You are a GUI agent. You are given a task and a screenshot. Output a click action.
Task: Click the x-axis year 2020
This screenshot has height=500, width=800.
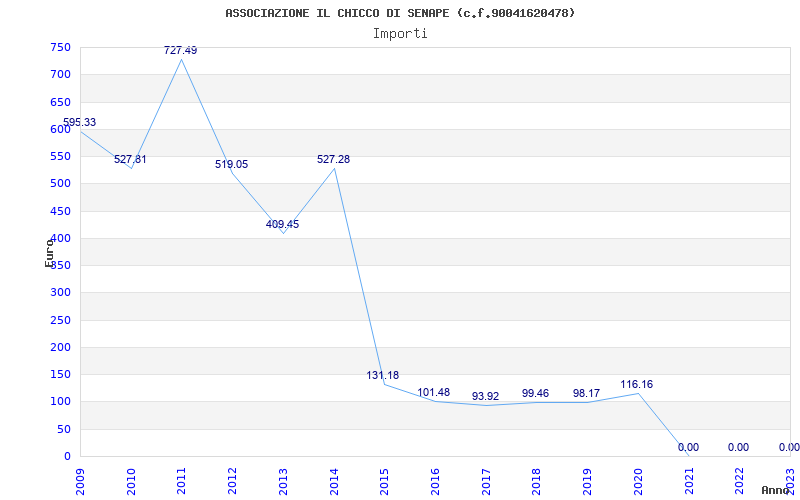tap(639, 481)
